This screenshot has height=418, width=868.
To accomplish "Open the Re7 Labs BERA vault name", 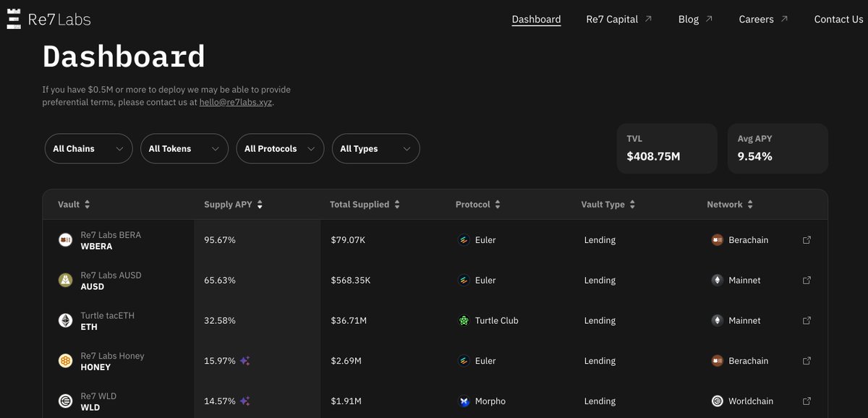I will pos(111,235).
